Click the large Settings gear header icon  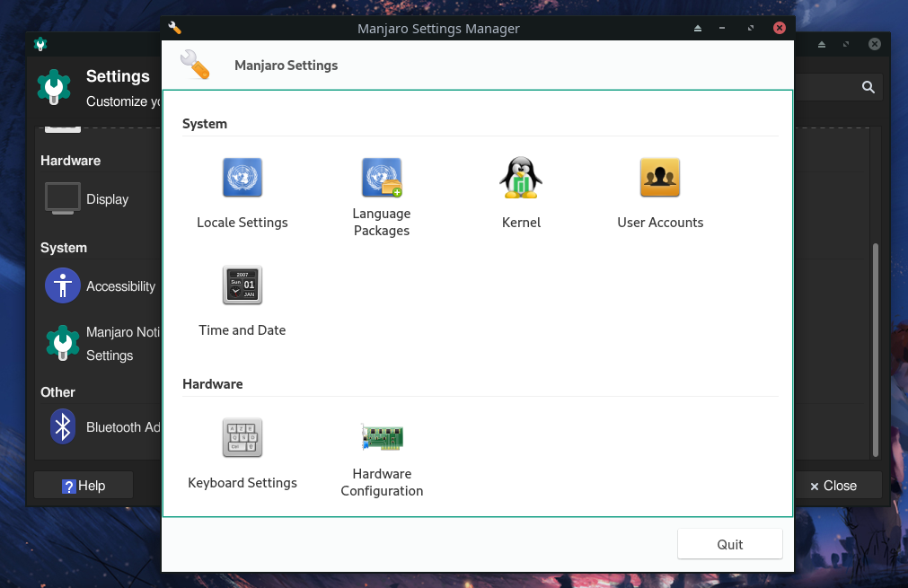pyautogui.click(x=54, y=87)
